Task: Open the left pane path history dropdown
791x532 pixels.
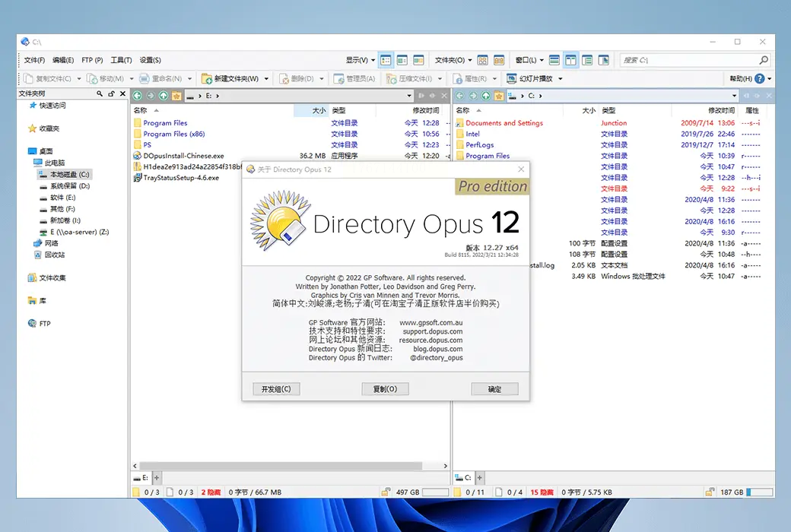Action: [410, 96]
